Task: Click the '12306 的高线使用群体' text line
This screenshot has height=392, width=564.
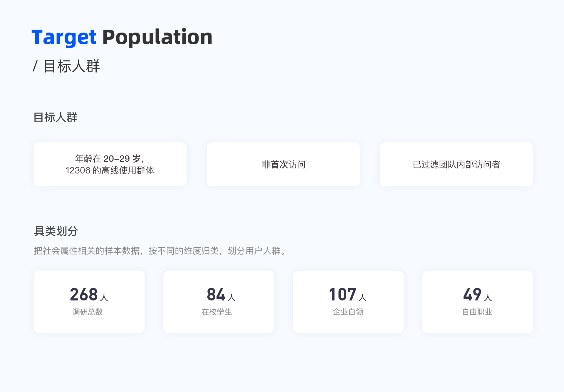Action: [x=110, y=170]
